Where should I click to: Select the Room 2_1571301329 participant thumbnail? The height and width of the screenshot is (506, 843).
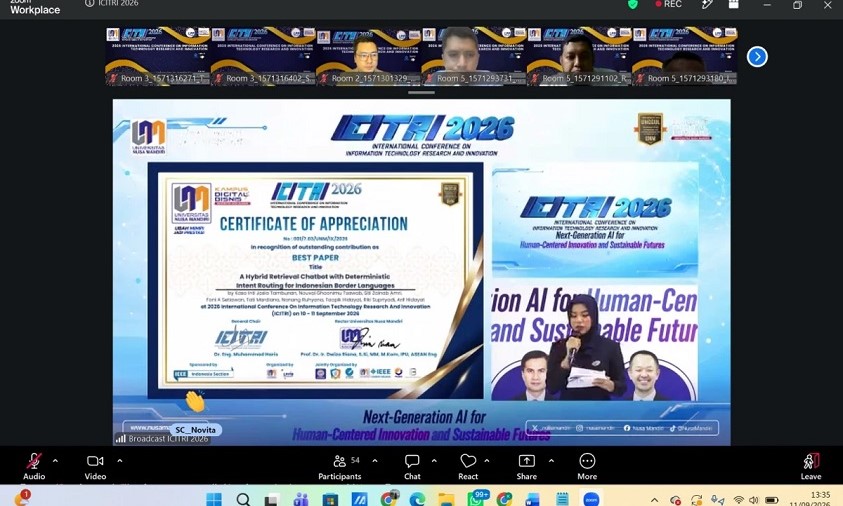[x=368, y=56]
